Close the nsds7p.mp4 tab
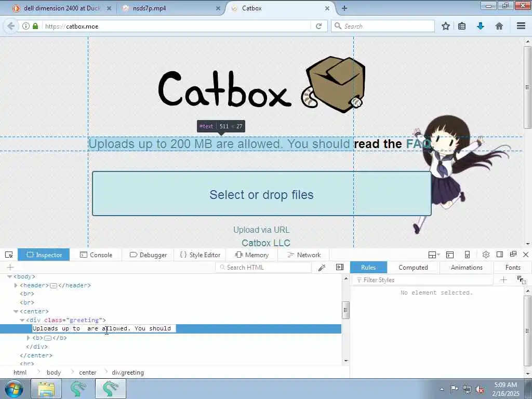 218,8
